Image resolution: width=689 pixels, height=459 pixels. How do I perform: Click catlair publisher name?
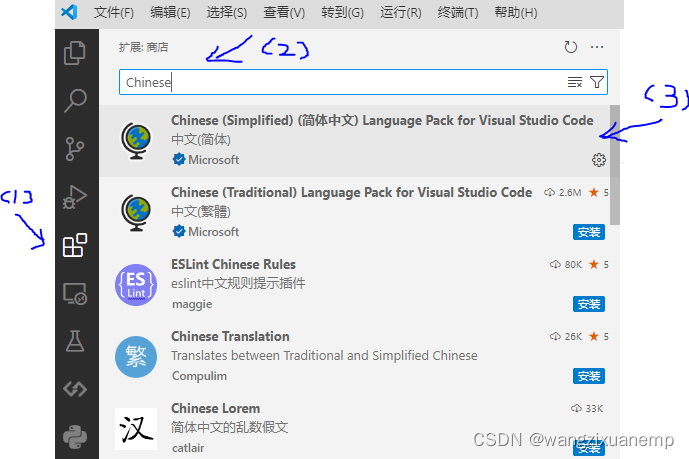(x=188, y=448)
